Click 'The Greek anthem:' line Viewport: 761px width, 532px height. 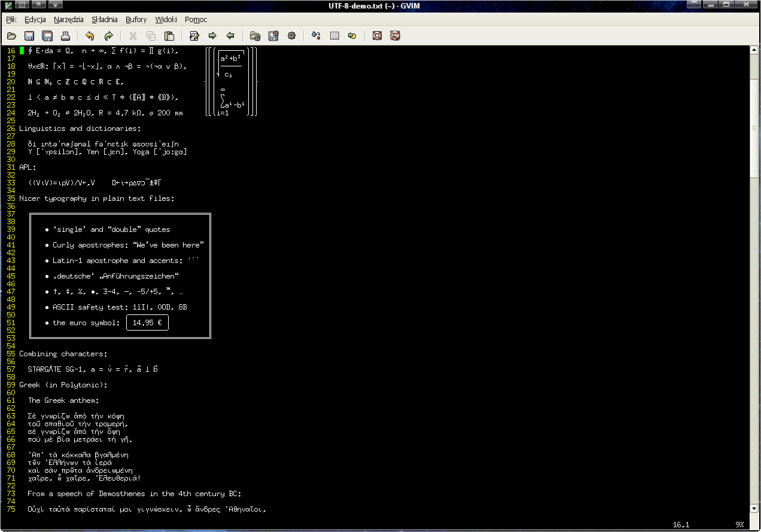point(63,400)
